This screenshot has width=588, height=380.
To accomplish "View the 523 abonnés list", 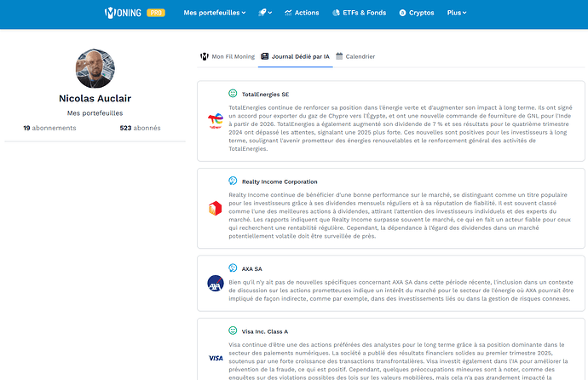I will [141, 128].
